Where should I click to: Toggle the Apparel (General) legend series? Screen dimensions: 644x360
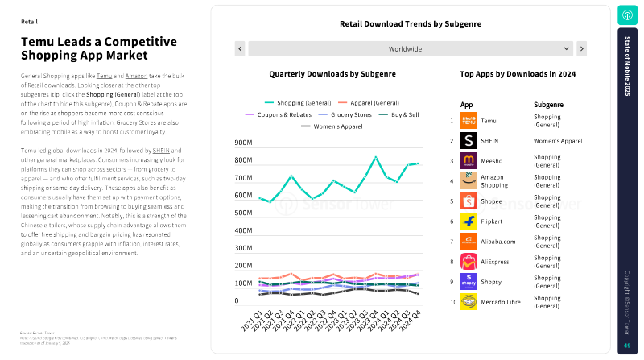[369, 103]
